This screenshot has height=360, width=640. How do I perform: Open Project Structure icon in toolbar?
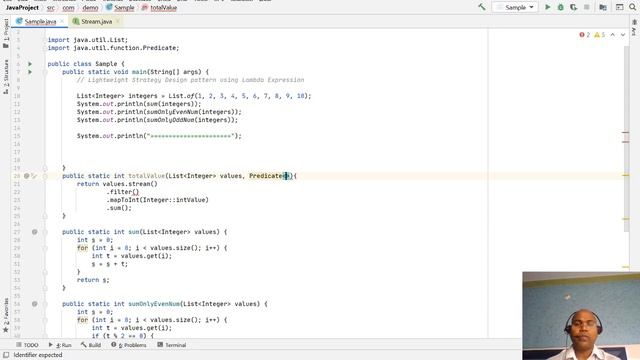tap(603, 7)
